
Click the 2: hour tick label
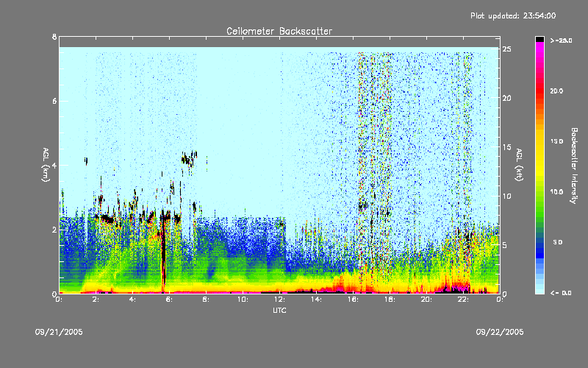[x=96, y=300]
